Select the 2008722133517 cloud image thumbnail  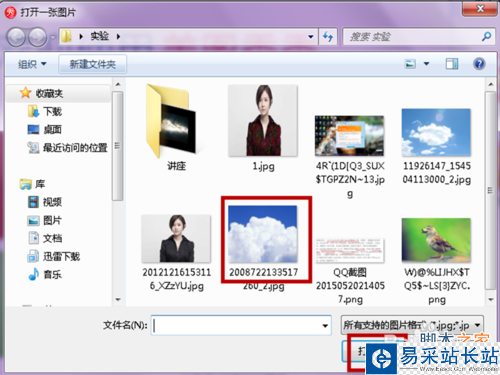[263, 234]
